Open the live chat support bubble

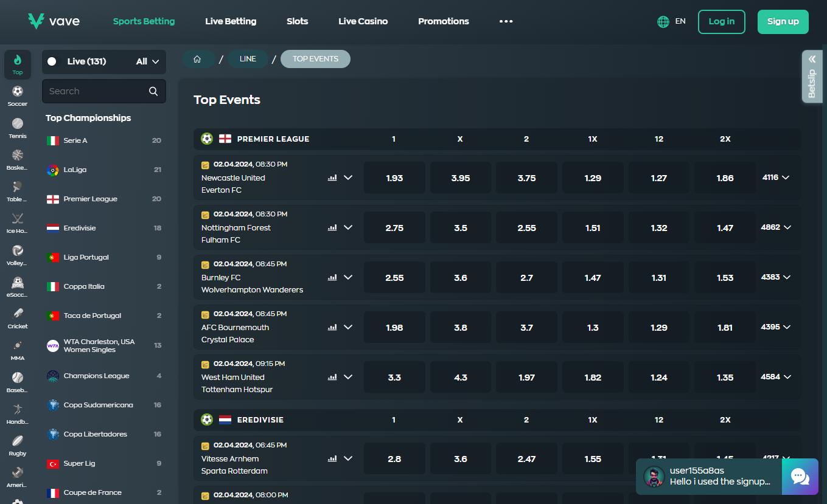[799, 477]
